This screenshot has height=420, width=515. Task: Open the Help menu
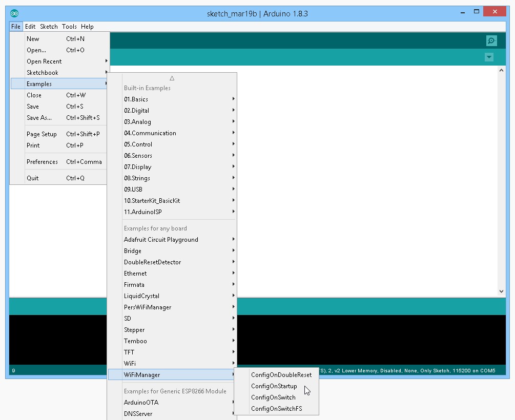[x=87, y=27]
